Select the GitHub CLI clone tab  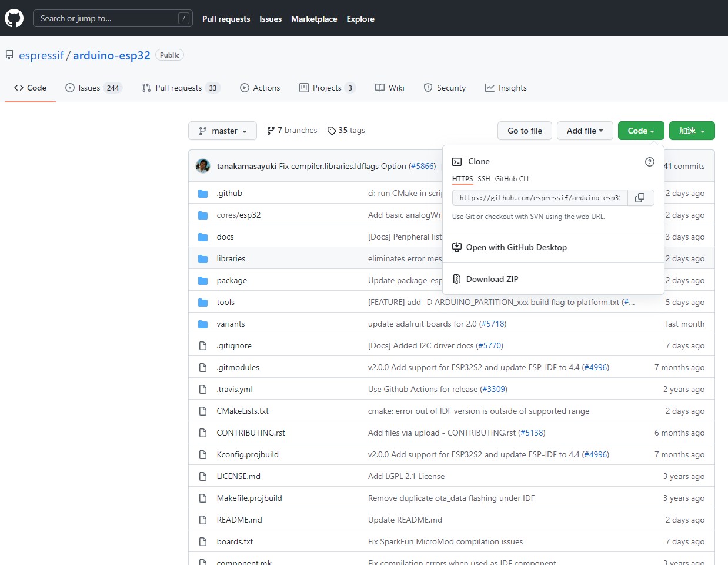pos(512,179)
